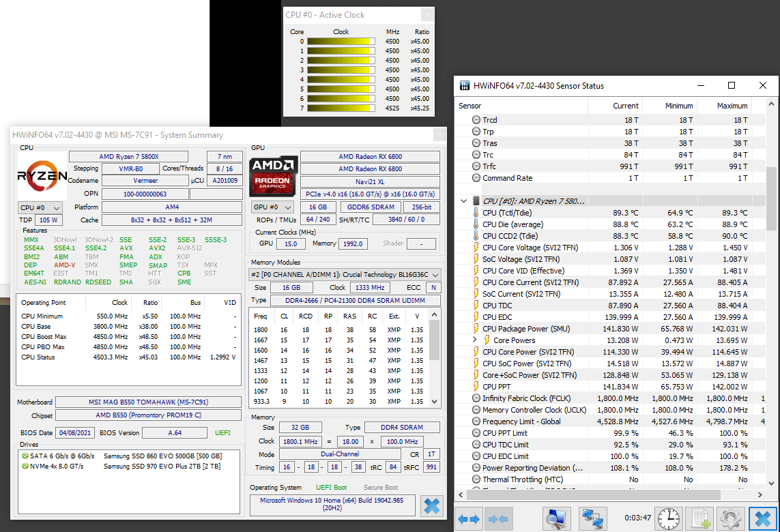Click sensor list horizontal scroll right arrow
Viewport: 780px width, 532px height.
pyautogui.click(x=760, y=494)
